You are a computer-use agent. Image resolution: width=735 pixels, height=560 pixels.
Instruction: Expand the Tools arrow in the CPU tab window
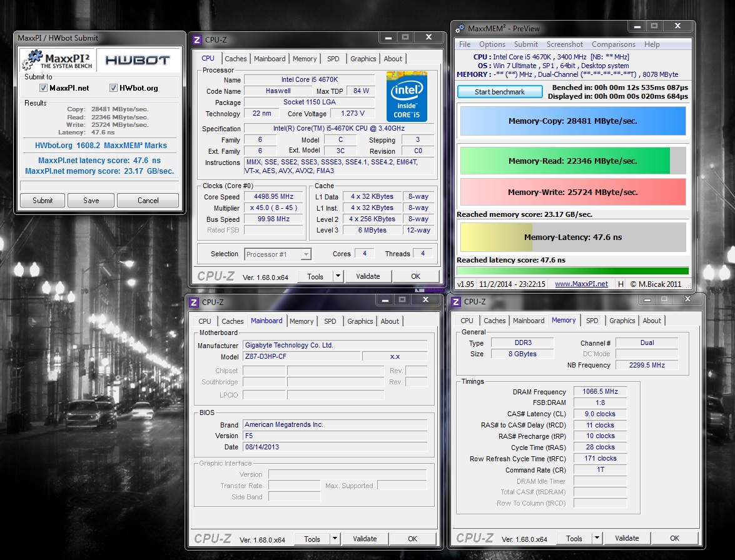[338, 276]
